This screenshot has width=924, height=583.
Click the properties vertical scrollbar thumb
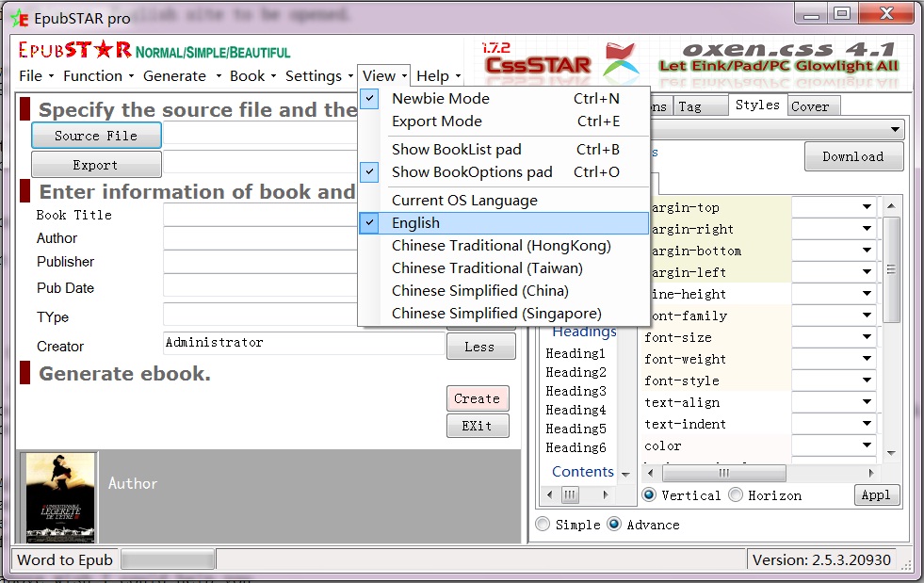click(x=892, y=268)
